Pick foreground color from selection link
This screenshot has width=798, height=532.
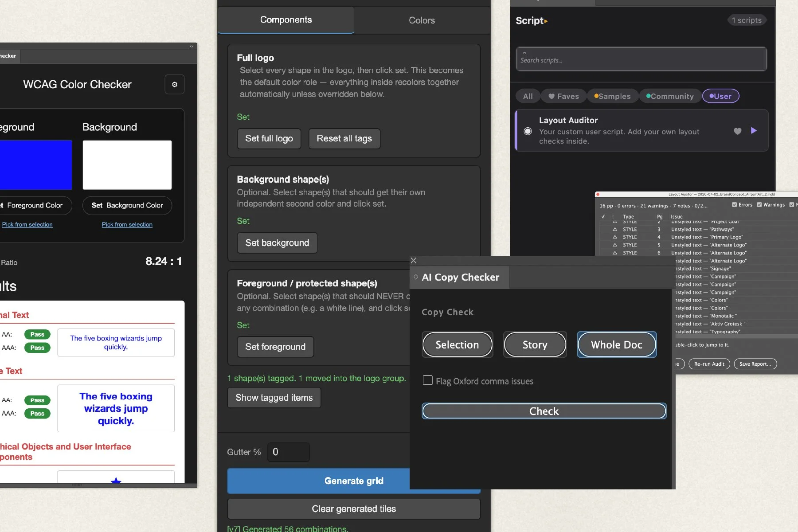(27, 224)
